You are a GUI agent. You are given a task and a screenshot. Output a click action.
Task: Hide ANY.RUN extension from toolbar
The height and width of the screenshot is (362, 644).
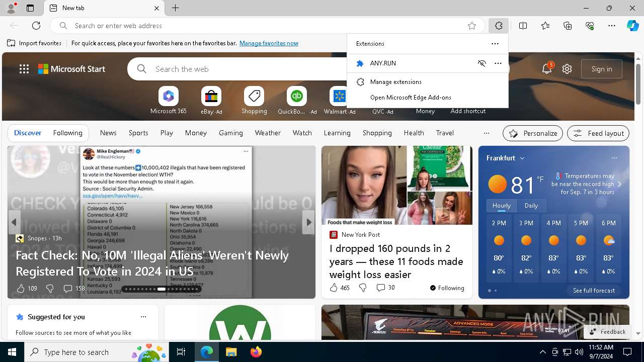point(482,63)
